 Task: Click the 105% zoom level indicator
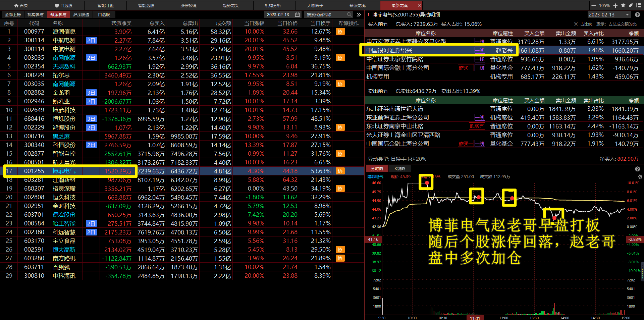(604, 6)
